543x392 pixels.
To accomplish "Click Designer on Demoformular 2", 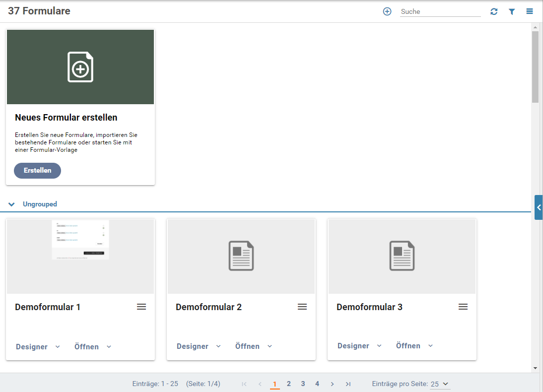I will (x=193, y=346).
